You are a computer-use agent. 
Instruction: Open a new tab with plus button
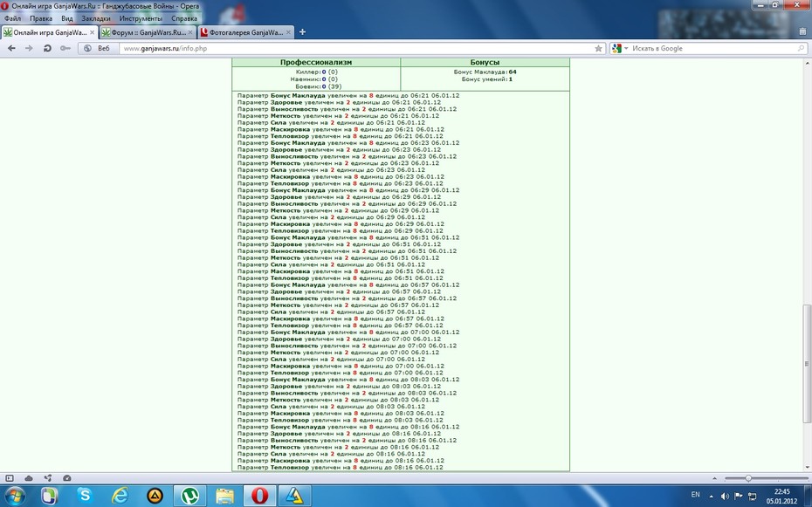click(x=302, y=32)
